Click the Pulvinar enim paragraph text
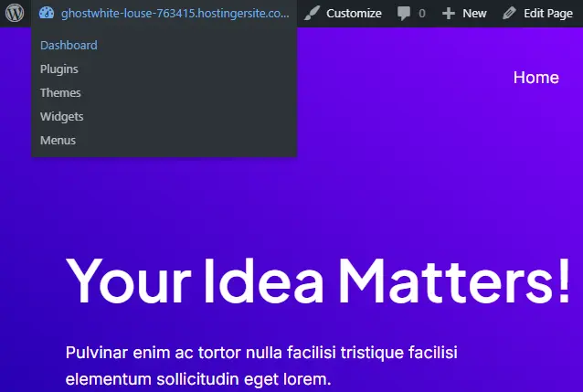Screen dimensions: 583x392 tap(261, 366)
